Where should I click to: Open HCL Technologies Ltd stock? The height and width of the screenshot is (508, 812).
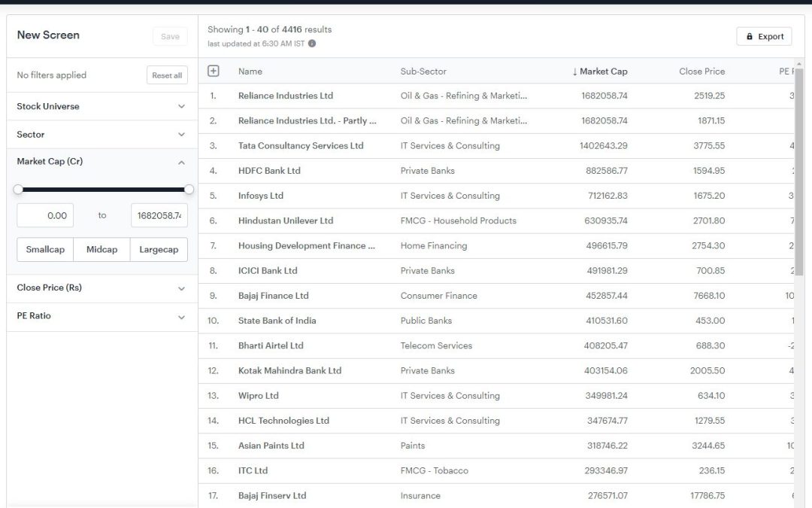tap(283, 421)
